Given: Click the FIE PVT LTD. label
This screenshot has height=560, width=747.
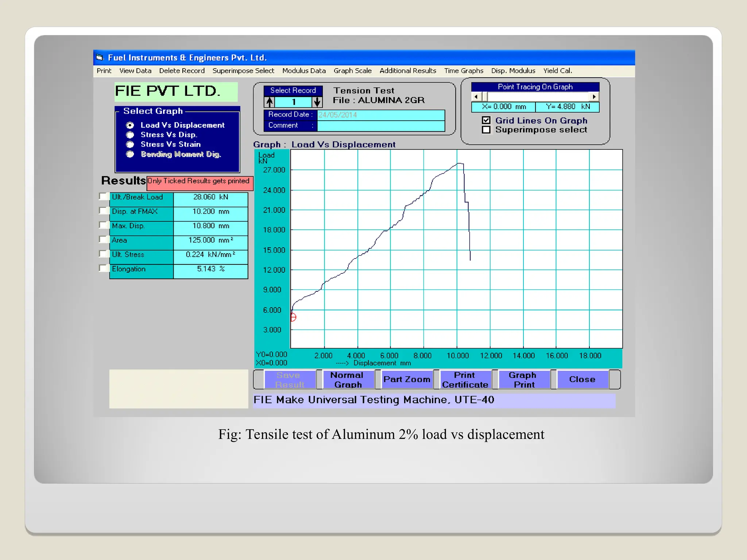Looking at the screenshot, I should 176,92.
